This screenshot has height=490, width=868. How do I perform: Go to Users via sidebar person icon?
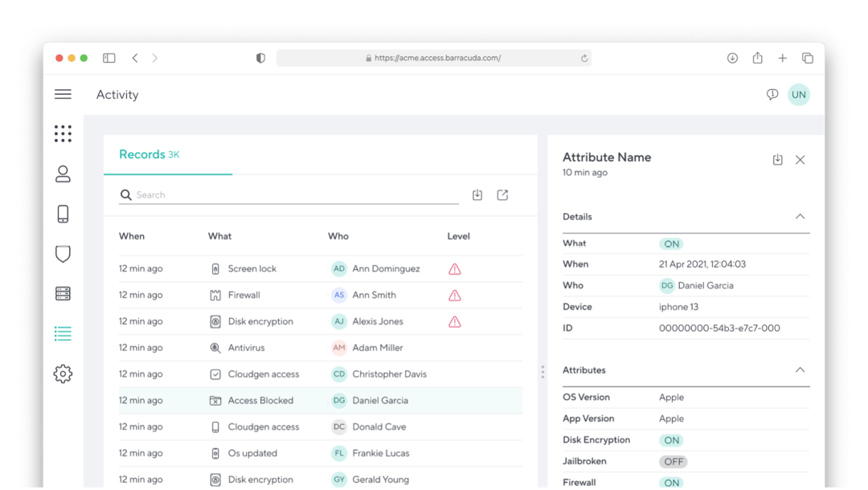pos(63,174)
